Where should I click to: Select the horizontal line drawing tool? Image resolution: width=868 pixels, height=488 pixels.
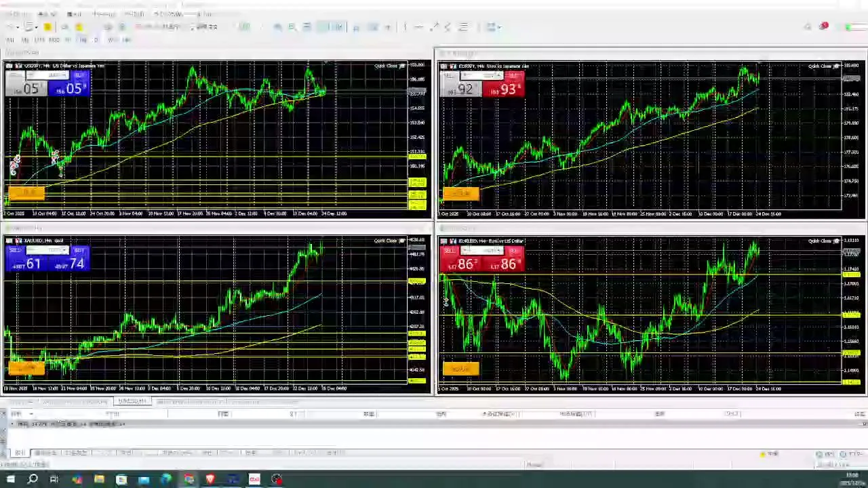[x=418, y=27]
